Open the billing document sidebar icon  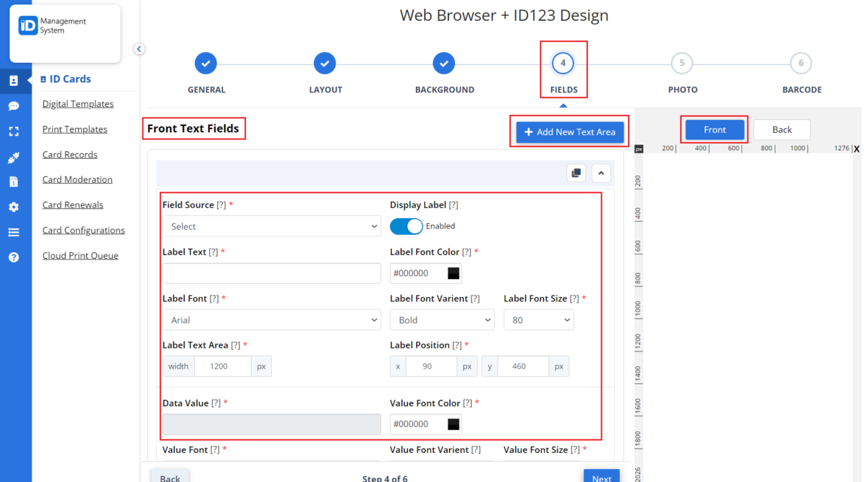pyautogui.click(x=14, y=182)
